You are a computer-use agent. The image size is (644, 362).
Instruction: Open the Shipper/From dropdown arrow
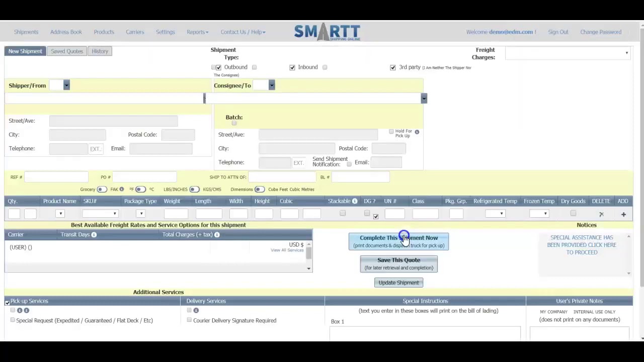click(66, 85)
